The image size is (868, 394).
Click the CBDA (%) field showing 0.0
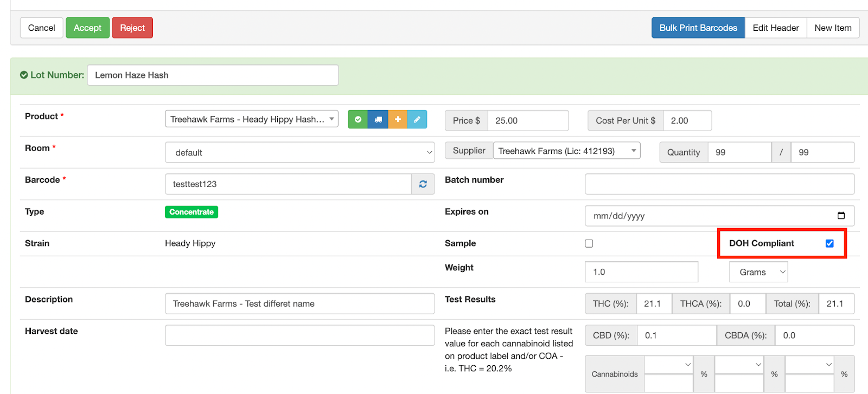coord(815,335)
